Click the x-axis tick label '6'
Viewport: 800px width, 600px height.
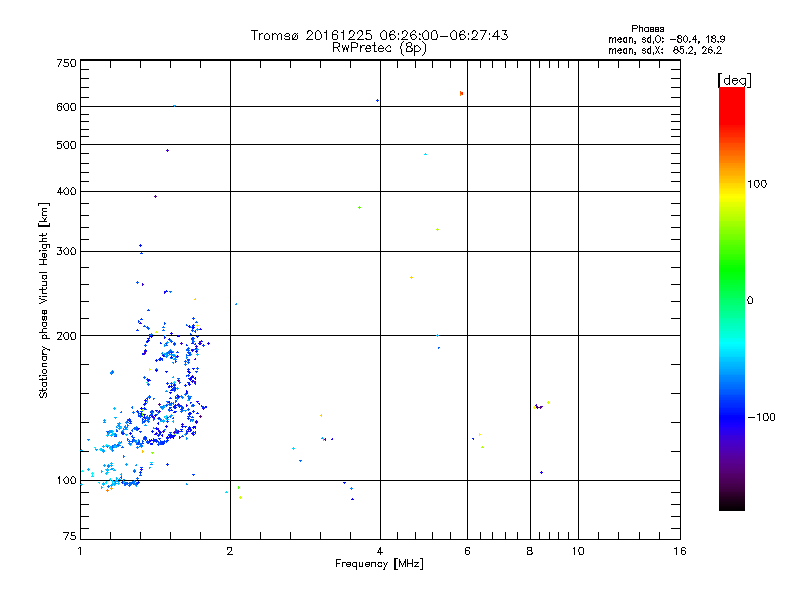point(467,551)
